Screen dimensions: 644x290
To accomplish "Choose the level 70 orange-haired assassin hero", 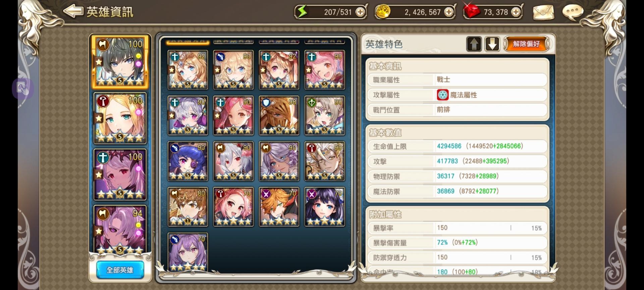I will (279, 207).
